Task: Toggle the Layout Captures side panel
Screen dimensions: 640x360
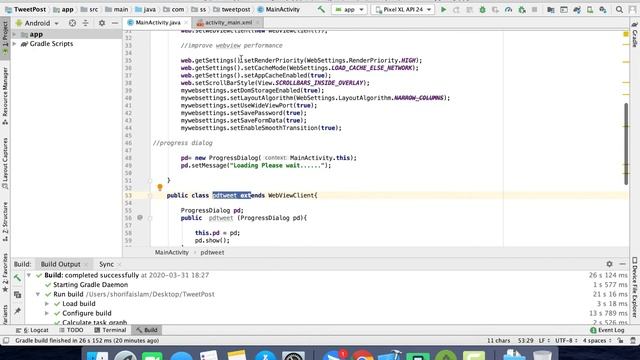Action: click(x=5, y=163)
